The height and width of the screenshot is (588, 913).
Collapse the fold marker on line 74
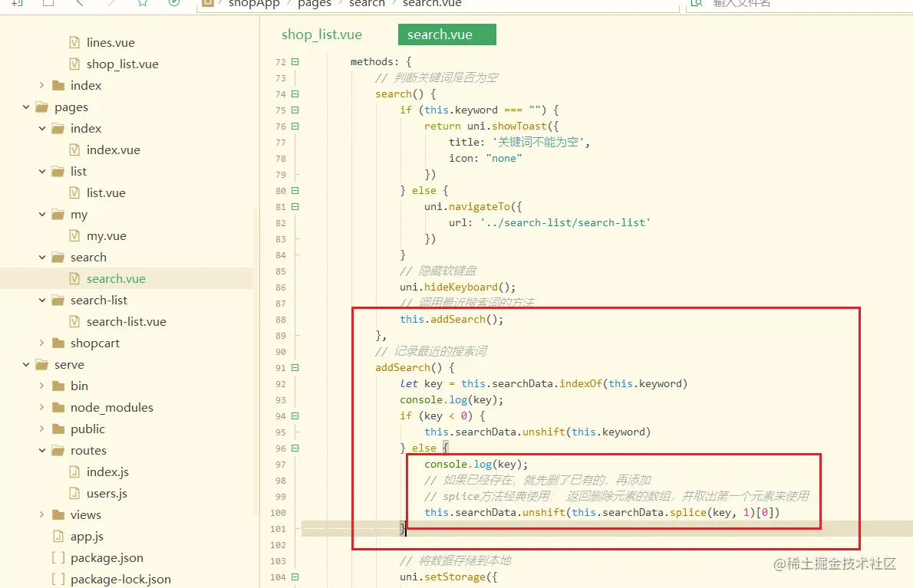[295, 94]
